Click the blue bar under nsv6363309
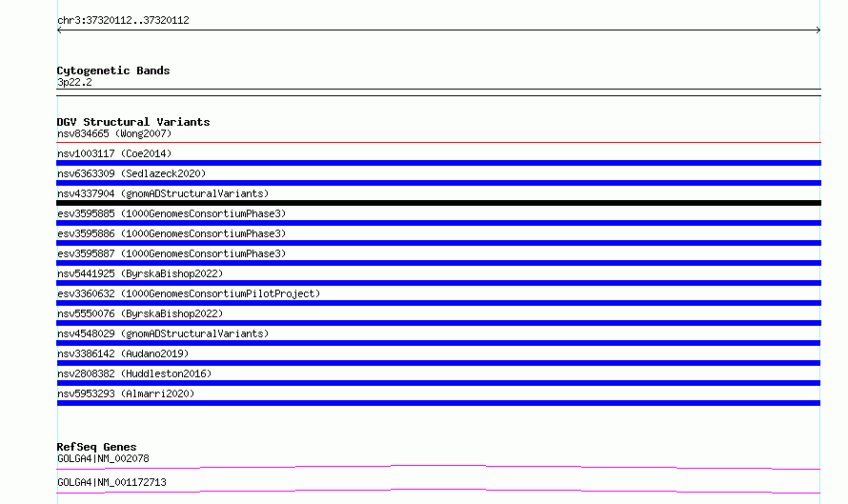This screenshot has width=848, height=504. 438,183
